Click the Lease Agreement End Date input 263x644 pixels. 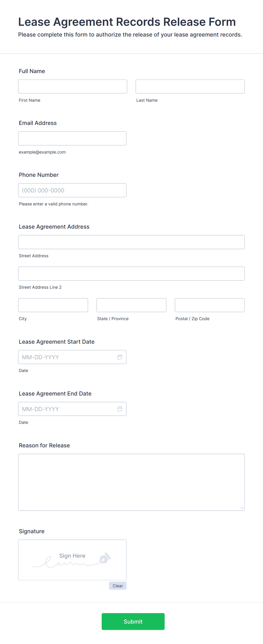72,409
